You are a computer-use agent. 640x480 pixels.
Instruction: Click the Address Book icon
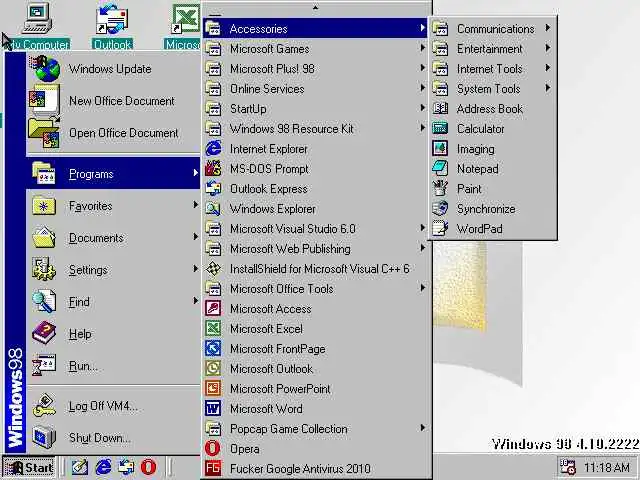[x=440, y=109]
